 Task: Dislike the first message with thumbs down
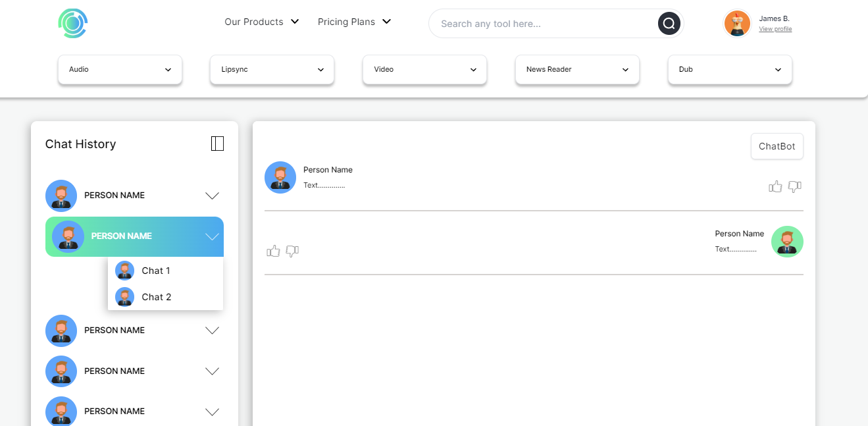pyautogui.click(x=794, y=186)
